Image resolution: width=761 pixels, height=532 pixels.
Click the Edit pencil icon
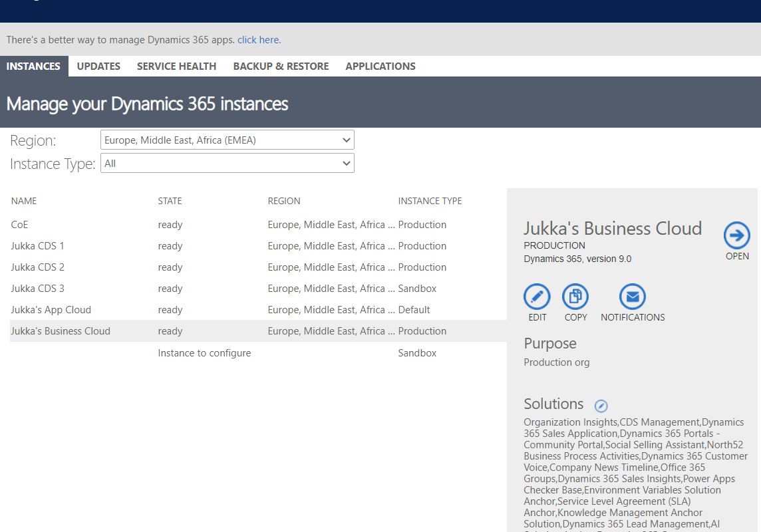(537, 297)
